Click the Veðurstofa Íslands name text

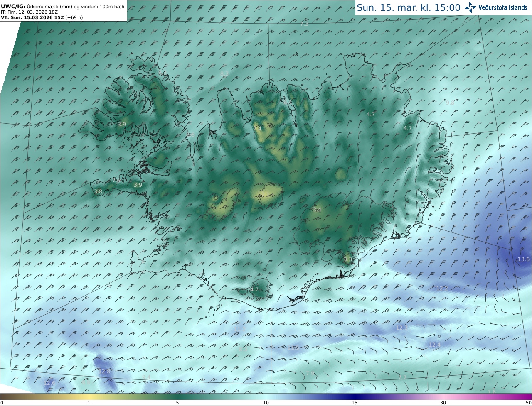pos(503,7)
